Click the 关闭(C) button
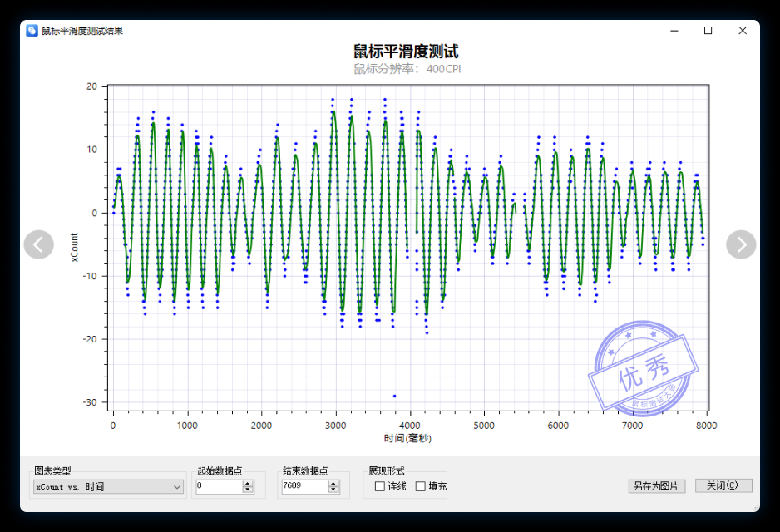Screen dimensions: 780x532 (723, 485)
